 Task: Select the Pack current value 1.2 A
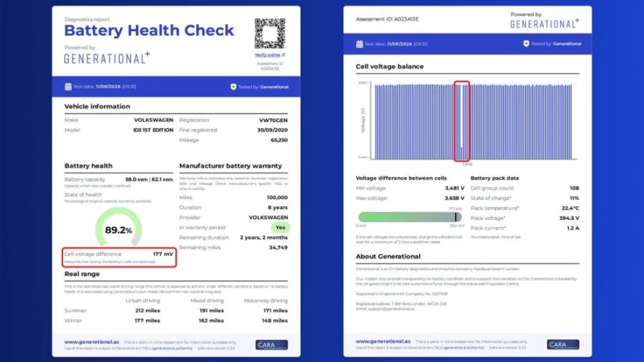573,228
